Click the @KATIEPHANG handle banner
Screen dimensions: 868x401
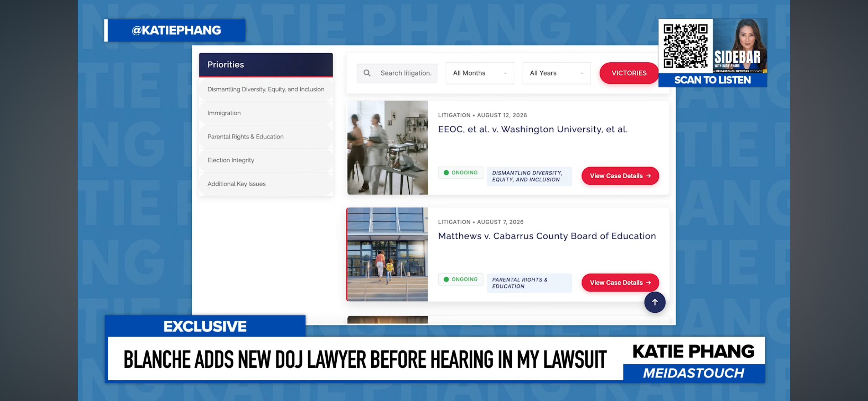(175, 30)
